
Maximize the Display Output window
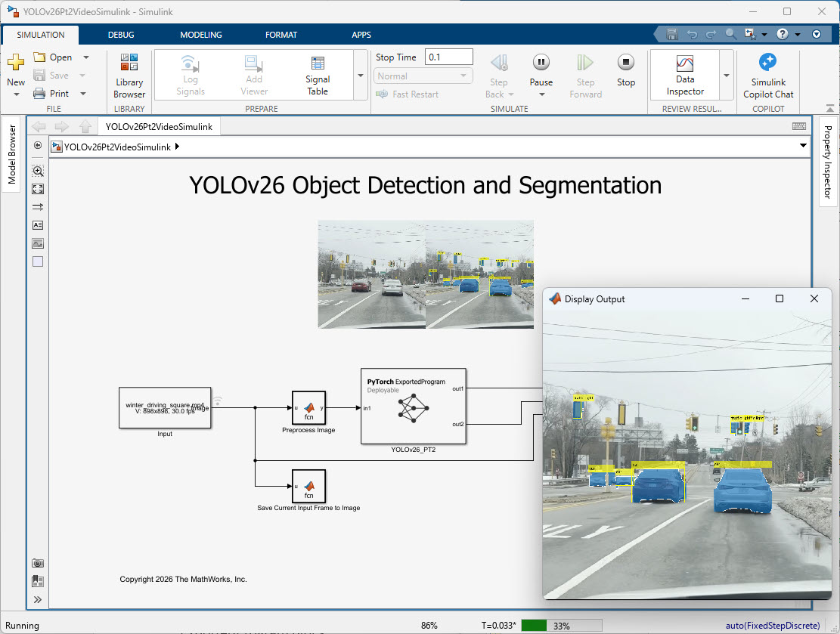[780, 298]
